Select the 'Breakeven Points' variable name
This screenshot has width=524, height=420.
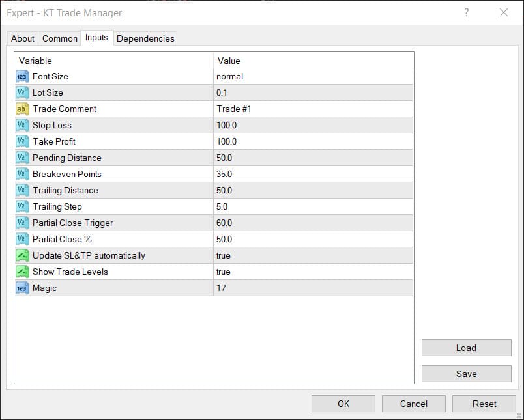pyautogui.click(x=67, y=174)
